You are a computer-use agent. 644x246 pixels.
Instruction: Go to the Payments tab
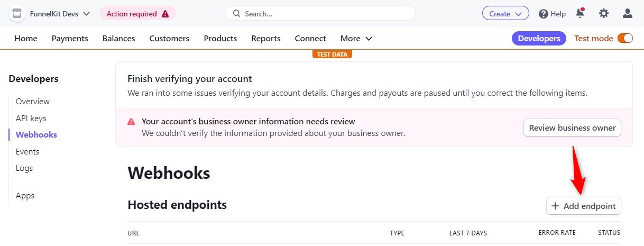pyautogui.click(x=70, y=38)
